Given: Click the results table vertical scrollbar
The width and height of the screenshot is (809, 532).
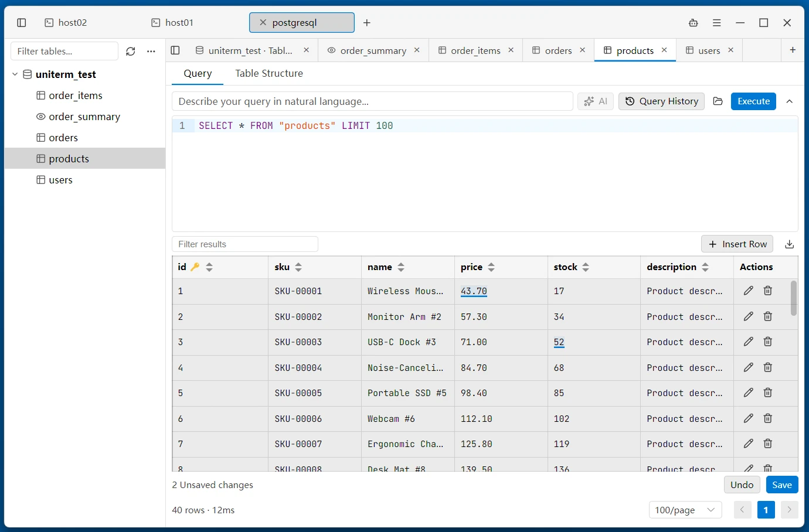Looking at the screenshot, I should coord(794,298).
